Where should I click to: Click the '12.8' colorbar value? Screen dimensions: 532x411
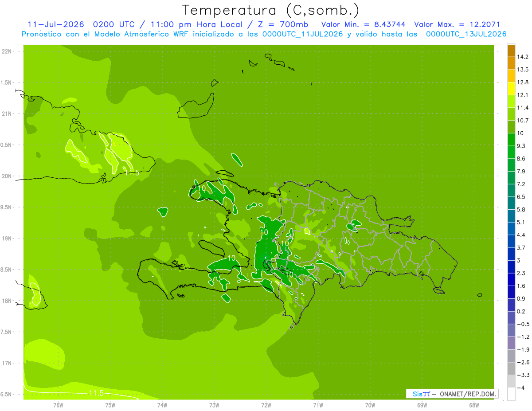point(523,82)
